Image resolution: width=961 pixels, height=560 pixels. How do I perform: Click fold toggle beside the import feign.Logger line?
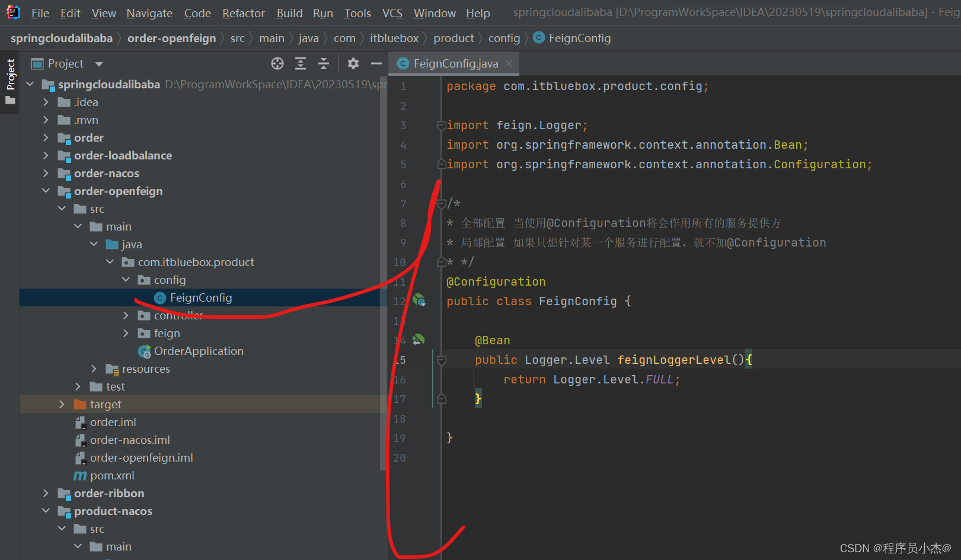tap(441, 126)
